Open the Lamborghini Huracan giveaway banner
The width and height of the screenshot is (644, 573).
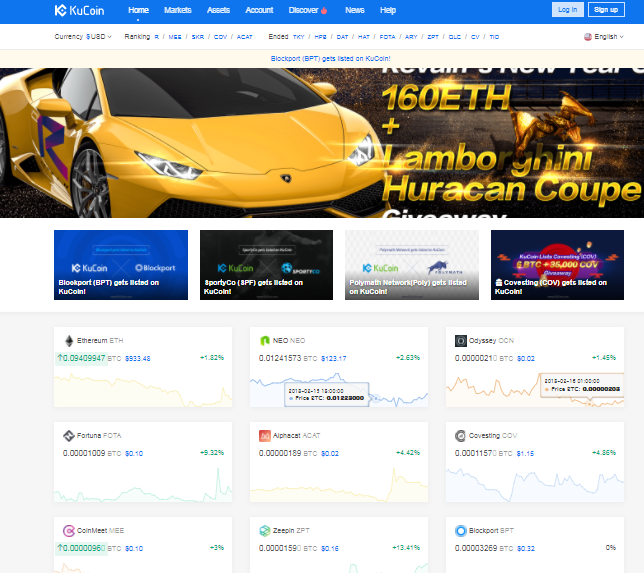click(322, 143)
